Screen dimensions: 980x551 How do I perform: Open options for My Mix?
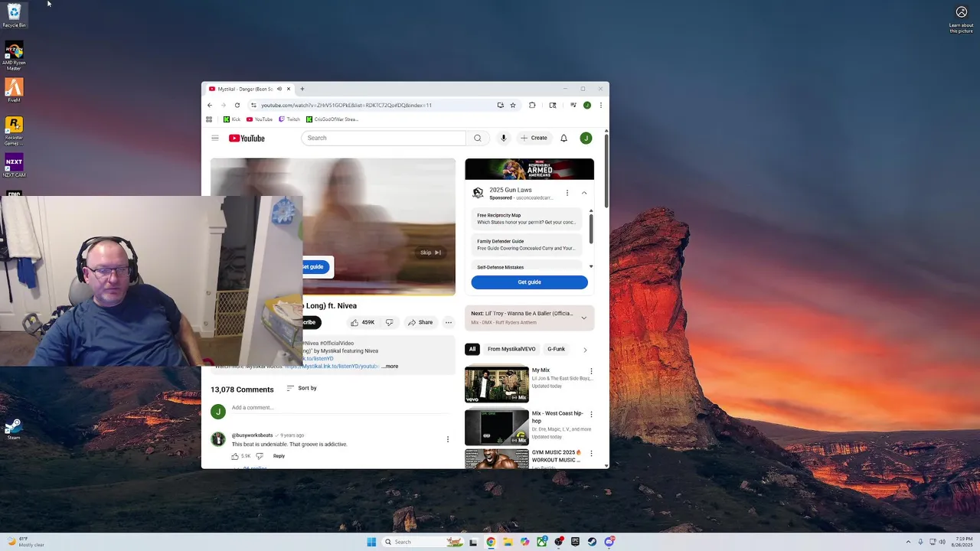coord(591,371)
